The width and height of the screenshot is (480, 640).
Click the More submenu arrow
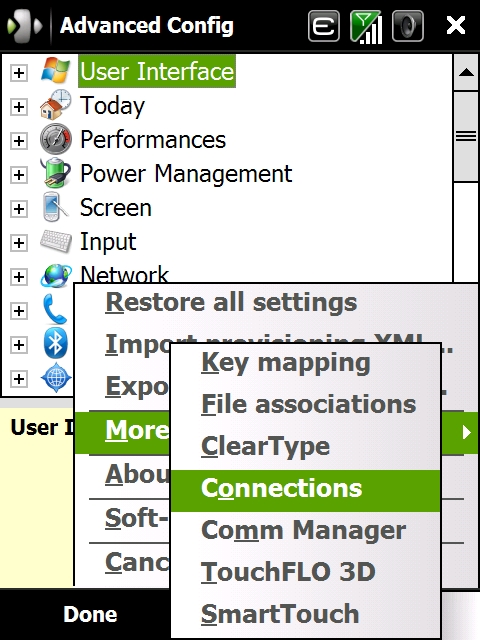click(x=466, y=432)
